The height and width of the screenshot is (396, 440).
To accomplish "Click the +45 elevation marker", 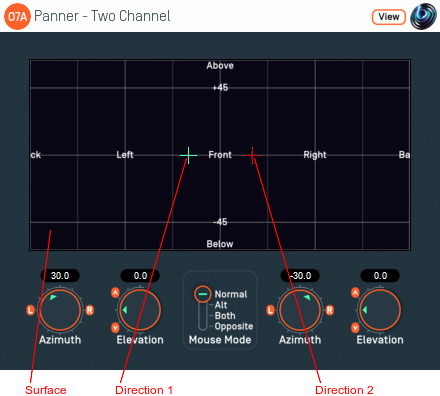I will [x=220, y=88].
